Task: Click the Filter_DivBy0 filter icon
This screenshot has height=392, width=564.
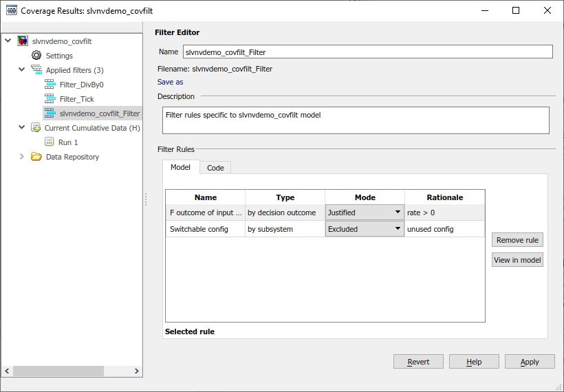Action: pyautogui.click(x=50, y=84)
